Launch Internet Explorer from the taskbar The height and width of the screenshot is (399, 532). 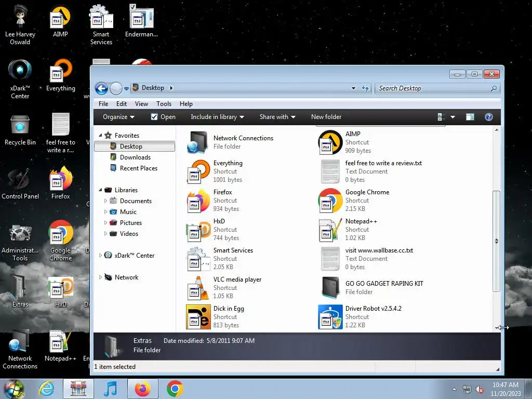[46, 389]
